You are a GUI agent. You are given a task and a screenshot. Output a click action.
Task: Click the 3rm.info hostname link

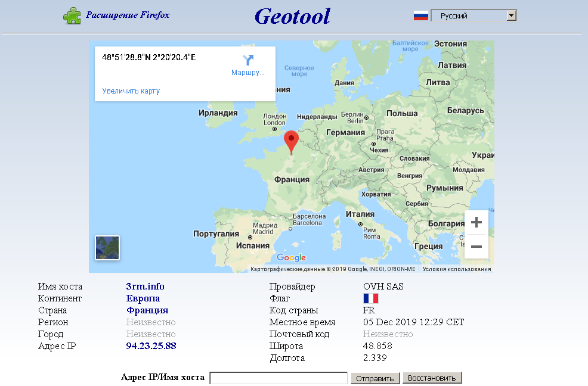145,287
